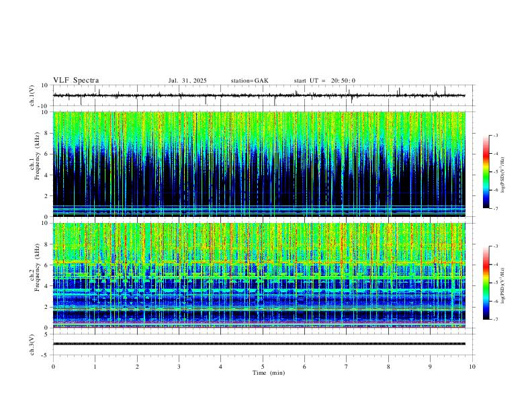532x411 pixels.
Task: Click the lower color bar's log(PSD) unit label
Action: [x=503, y=285]
